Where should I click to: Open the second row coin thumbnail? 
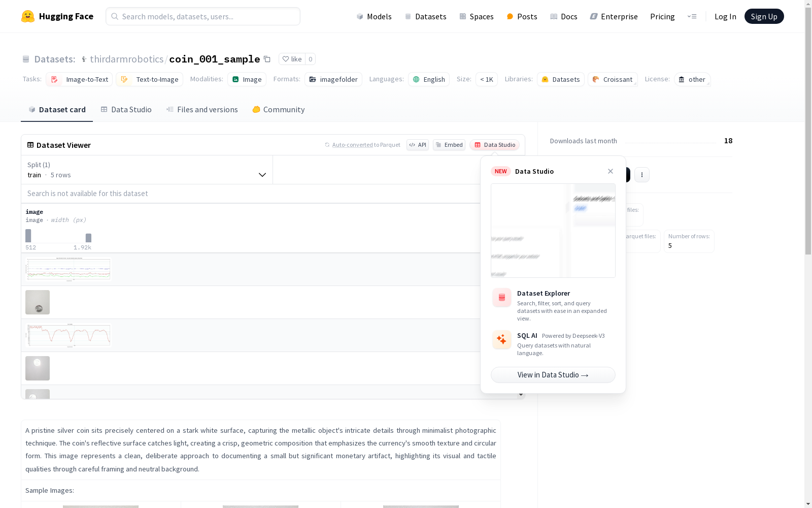[x=38, y=302]
